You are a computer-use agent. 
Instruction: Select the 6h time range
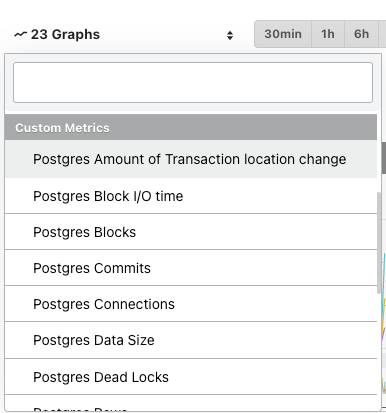(x=361, y=34)
